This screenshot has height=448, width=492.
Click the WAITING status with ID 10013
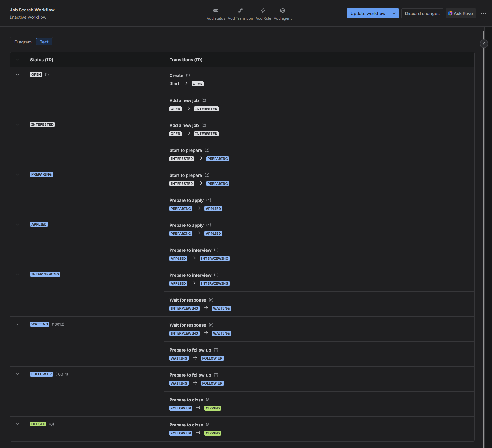coord(40,324)
